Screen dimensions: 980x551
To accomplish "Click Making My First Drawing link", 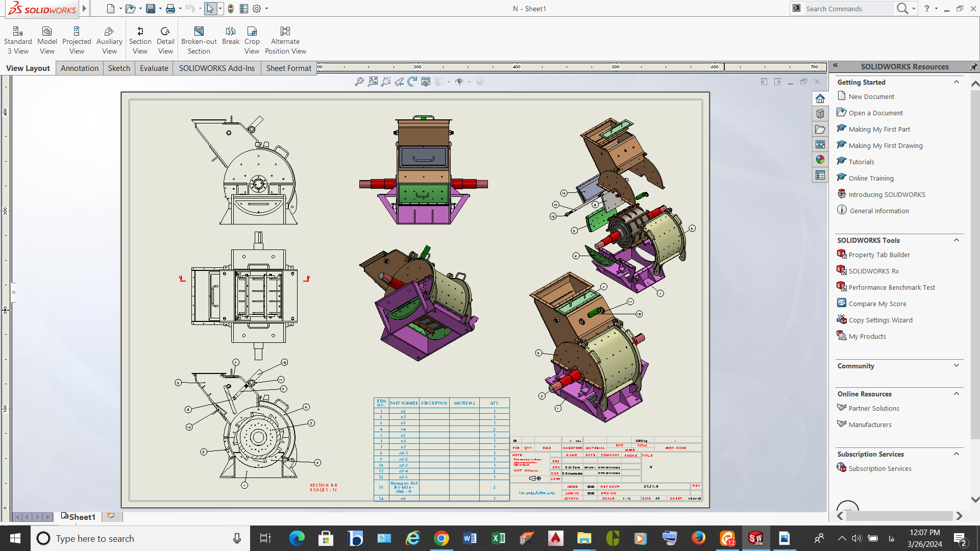I will coord(886,146).
